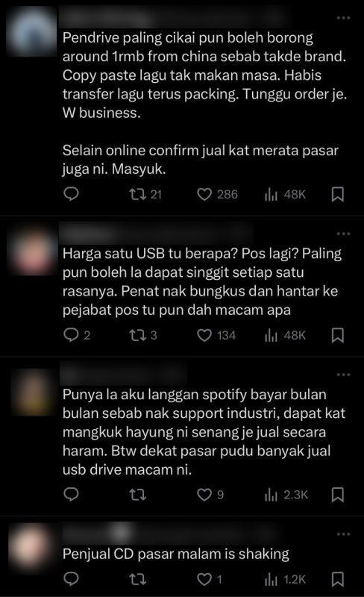Open more menu on the second tweet
The image size is (364, 597).
click(343, 234)
